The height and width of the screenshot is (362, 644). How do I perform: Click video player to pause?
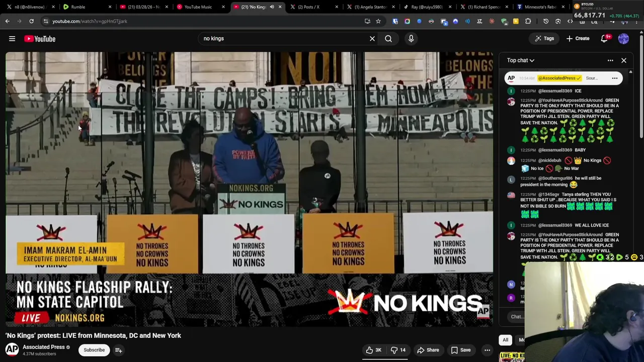(249, 189)
